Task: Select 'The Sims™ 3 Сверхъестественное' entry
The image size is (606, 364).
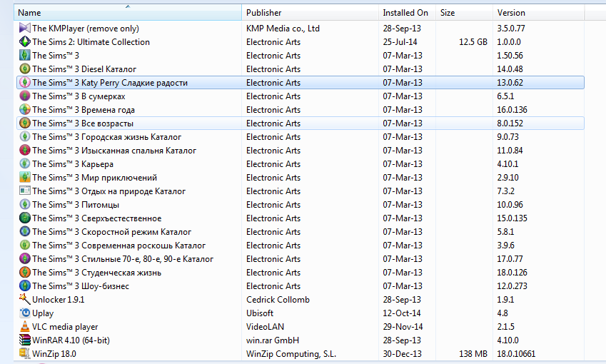Action: (96, 218)
